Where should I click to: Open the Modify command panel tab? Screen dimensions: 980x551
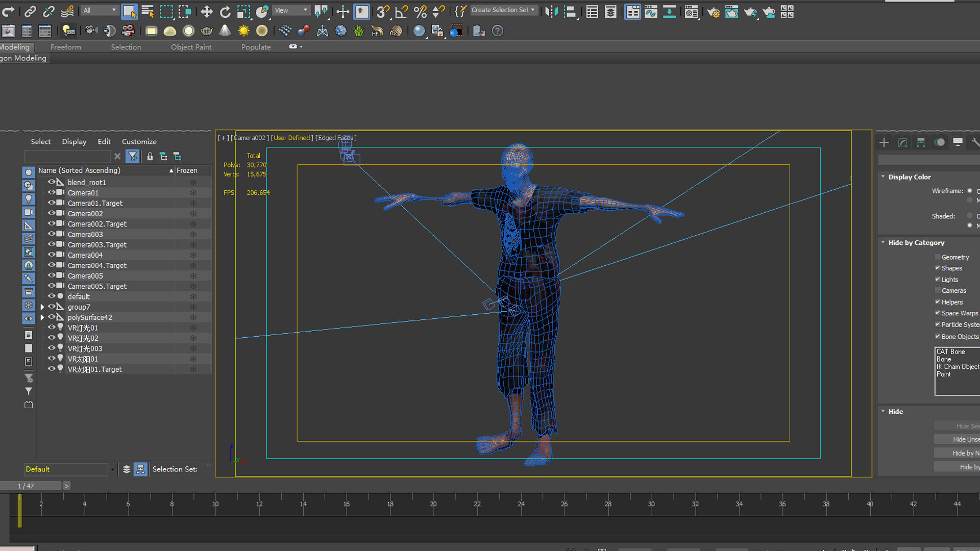tap(902, 142)
